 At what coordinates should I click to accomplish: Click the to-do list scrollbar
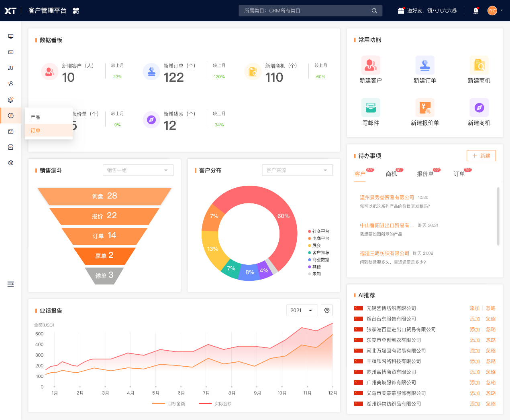click(x=498, y=217)
